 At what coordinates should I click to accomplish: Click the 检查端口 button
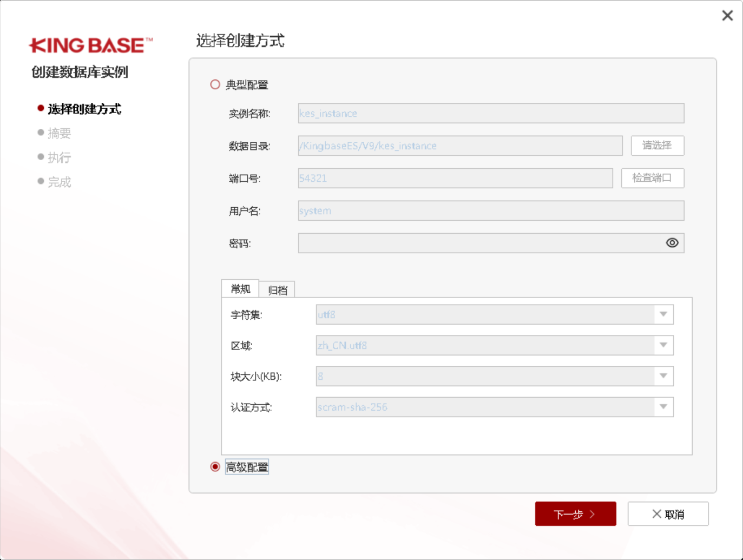click(x=653, y=178)
